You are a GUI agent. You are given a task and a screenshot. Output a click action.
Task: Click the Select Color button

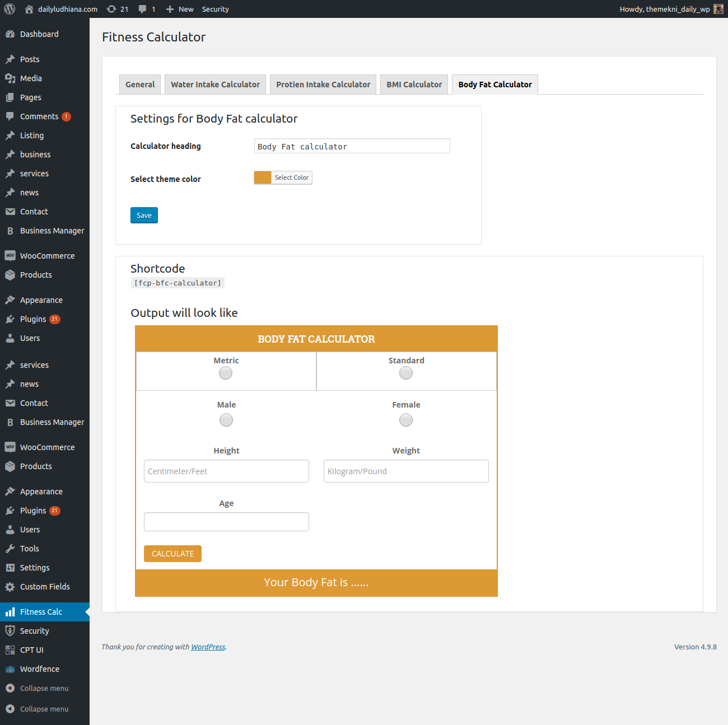[292, 177]
